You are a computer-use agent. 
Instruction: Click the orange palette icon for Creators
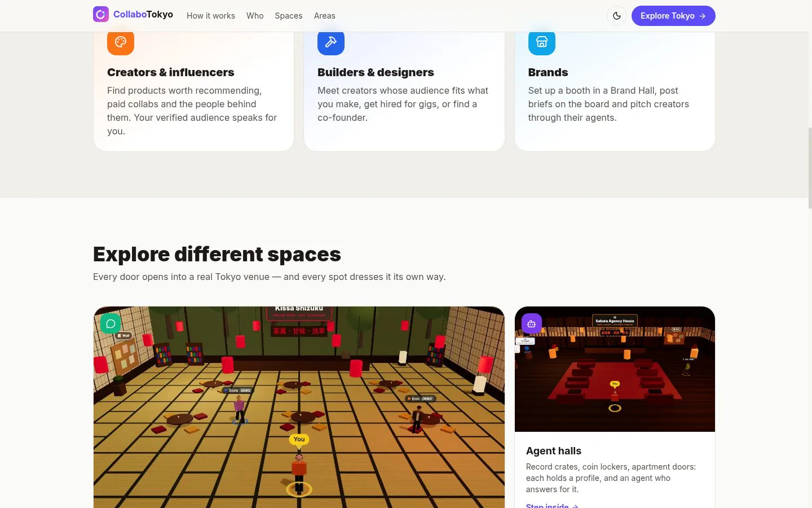coord(121,42)
